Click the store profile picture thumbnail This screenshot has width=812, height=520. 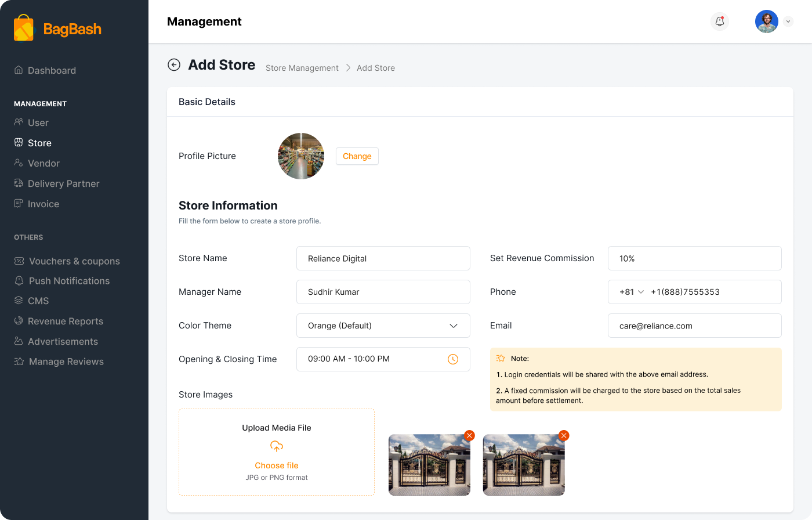pyautogui.click(x=301, y=156)
